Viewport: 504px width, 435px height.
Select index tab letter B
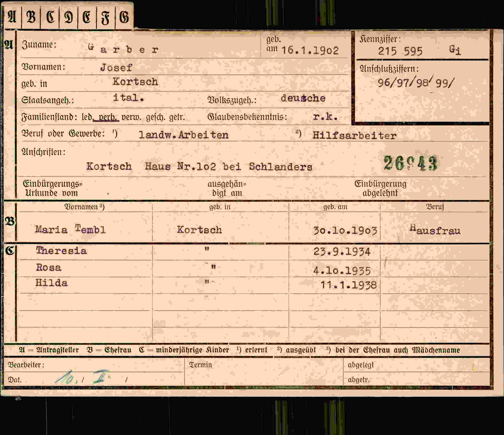[x=31, y=17]
